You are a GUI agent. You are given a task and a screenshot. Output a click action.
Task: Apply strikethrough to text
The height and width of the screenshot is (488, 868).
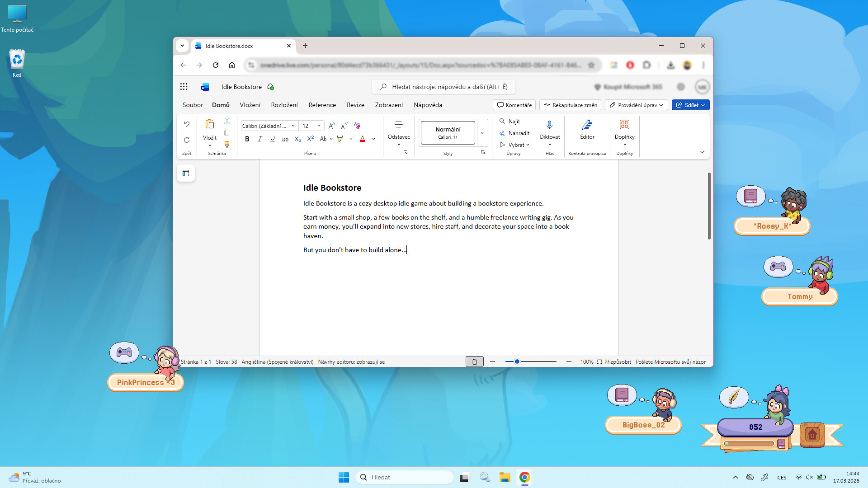[x=285, y=139]
